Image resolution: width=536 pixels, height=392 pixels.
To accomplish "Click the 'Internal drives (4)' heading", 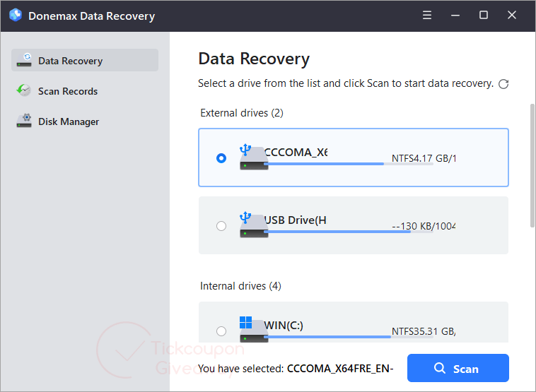I will 240,286.
